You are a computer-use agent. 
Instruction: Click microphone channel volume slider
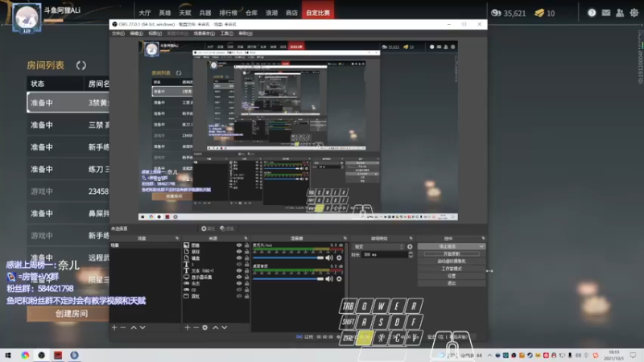point(288,257)
